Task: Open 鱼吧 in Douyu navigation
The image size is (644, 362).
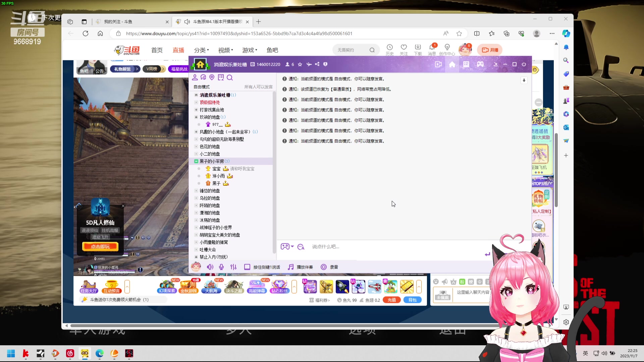Action: point(272,50)
